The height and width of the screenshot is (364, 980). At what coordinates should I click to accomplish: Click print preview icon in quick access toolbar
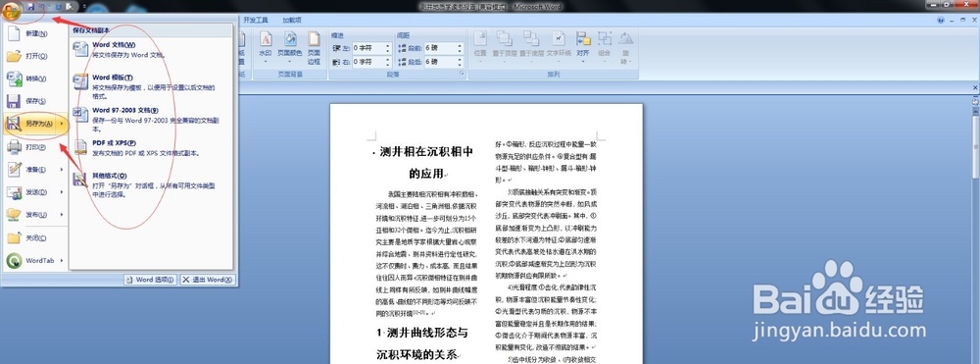(x=69, y=6)
